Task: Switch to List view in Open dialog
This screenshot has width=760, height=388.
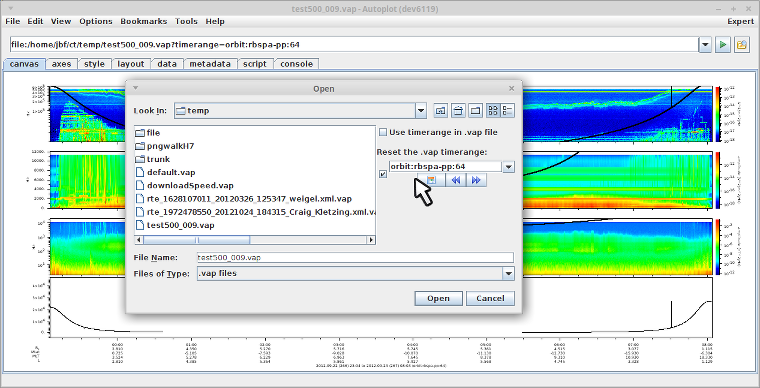Action: coord(493,110)
